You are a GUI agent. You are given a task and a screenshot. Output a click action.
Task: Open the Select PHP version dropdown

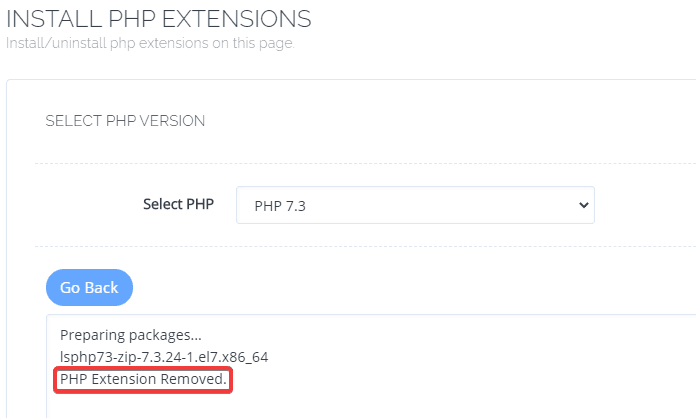pyautogui.click(x=415, y=205)
